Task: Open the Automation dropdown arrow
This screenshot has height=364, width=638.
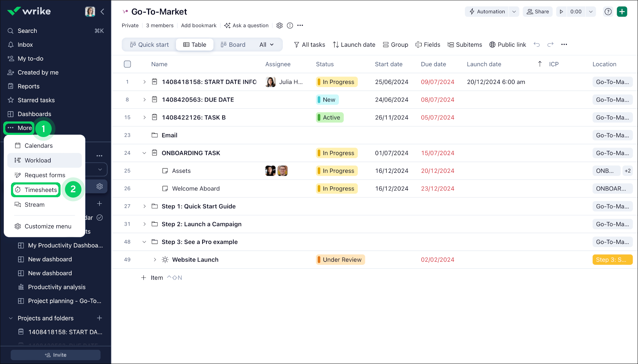Action: click(x=514, y=12)
